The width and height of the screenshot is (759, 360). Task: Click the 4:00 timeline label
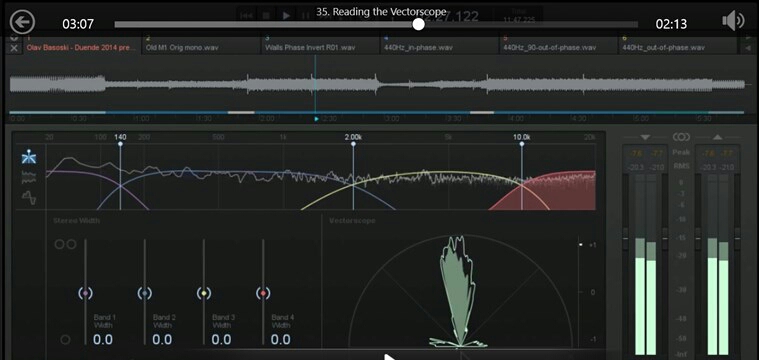pyautogui.click(x=516, y=119)
